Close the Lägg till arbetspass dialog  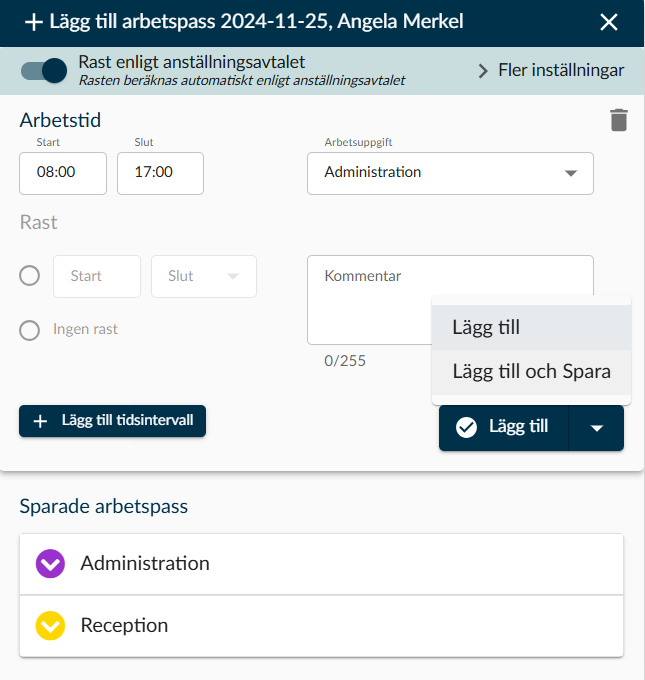point(609,22)
